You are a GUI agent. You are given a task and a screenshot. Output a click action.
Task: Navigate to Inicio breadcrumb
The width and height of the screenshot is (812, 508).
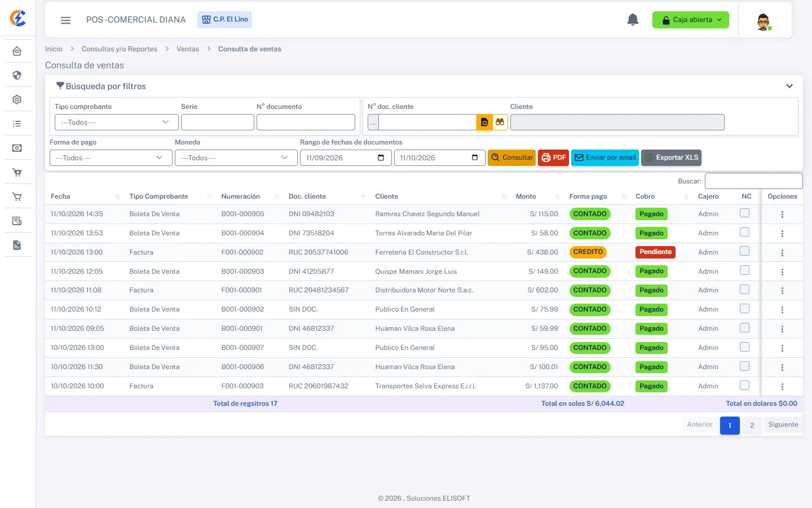[54, 49]
